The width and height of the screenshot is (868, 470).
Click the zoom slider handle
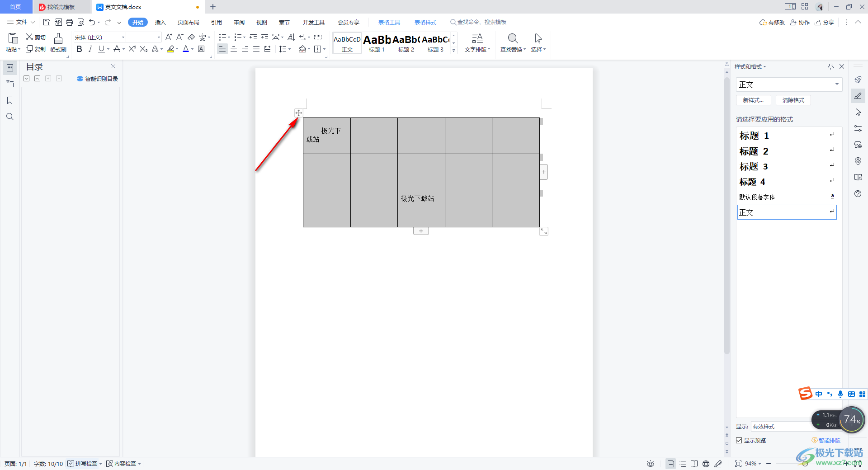click(805, 464)
